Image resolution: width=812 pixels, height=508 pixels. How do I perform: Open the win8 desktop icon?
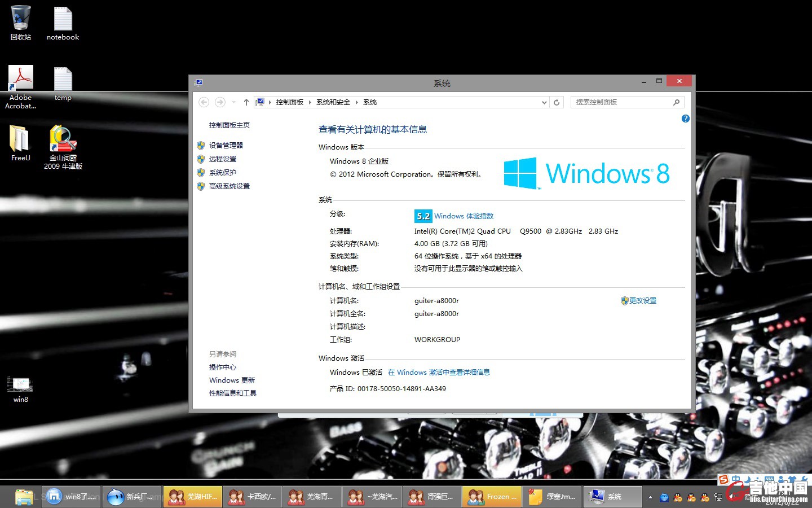[21, 389]
